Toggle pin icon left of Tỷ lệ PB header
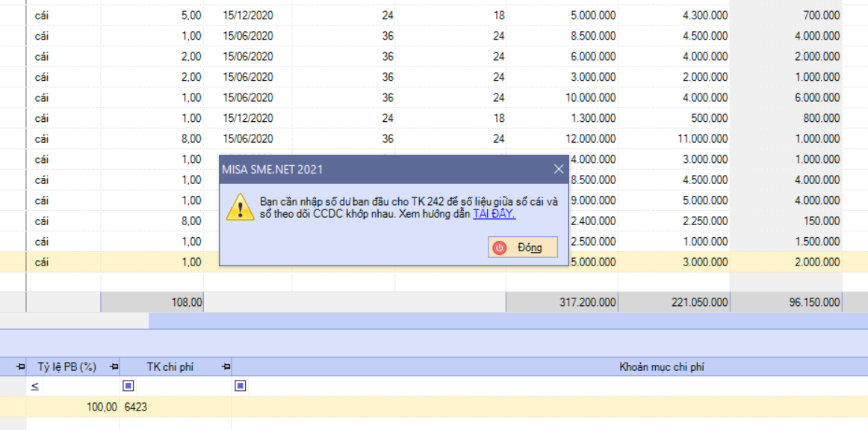 (20, 366)
